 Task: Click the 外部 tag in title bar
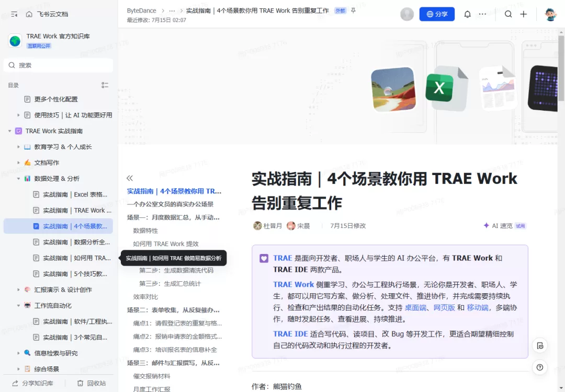click(340, 10)
